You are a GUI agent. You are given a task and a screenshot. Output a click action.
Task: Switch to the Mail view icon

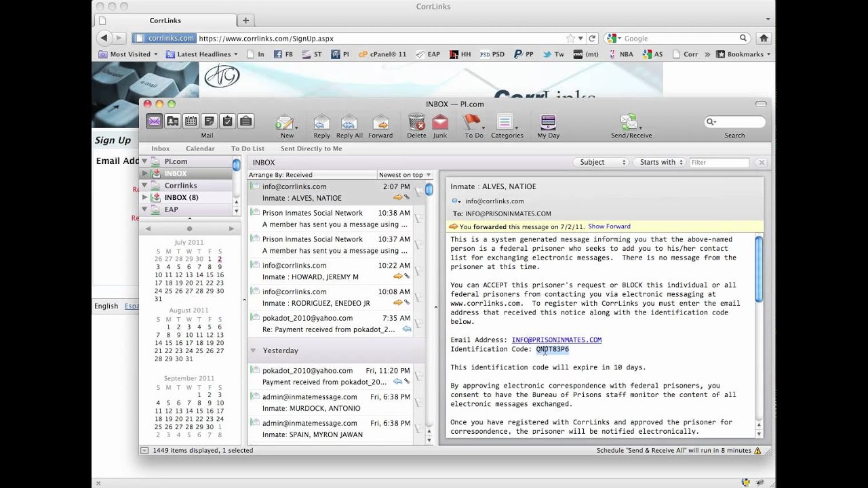[155, 121]
